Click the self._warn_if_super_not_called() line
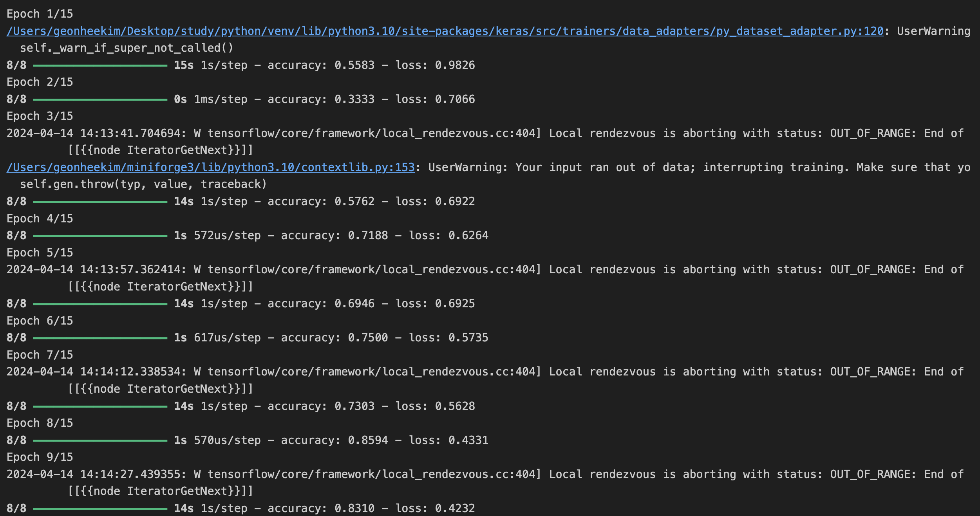This screenshot has width=980, height=516. tap(127, 48)
